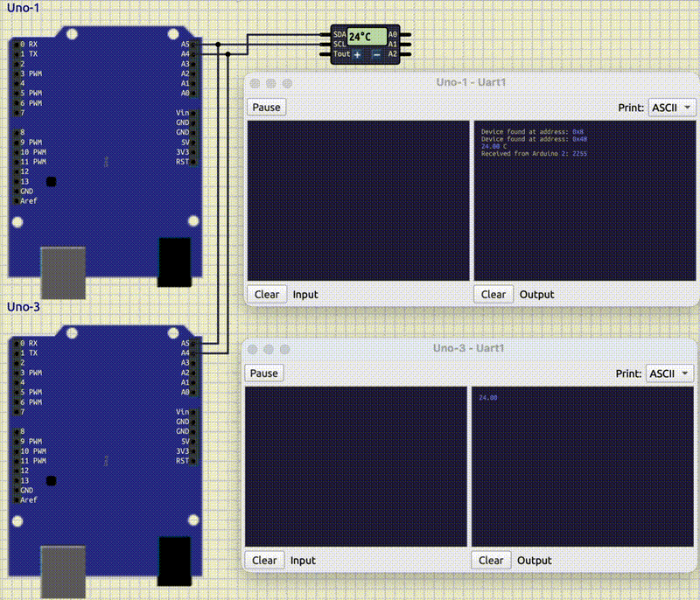Clear the Output panel of Uno-1 Uart1
This screenshot has height=600, width=700.
pos(493,294)
